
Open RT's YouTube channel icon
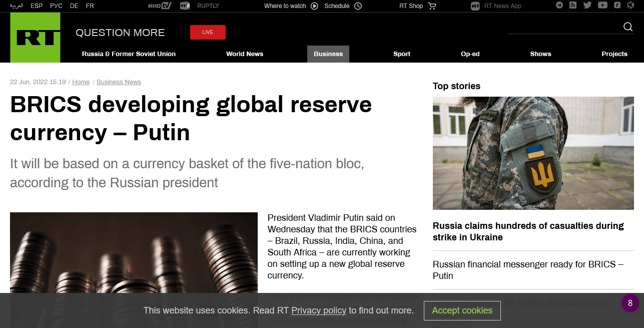pyautogui.click(x=602, y=6)
